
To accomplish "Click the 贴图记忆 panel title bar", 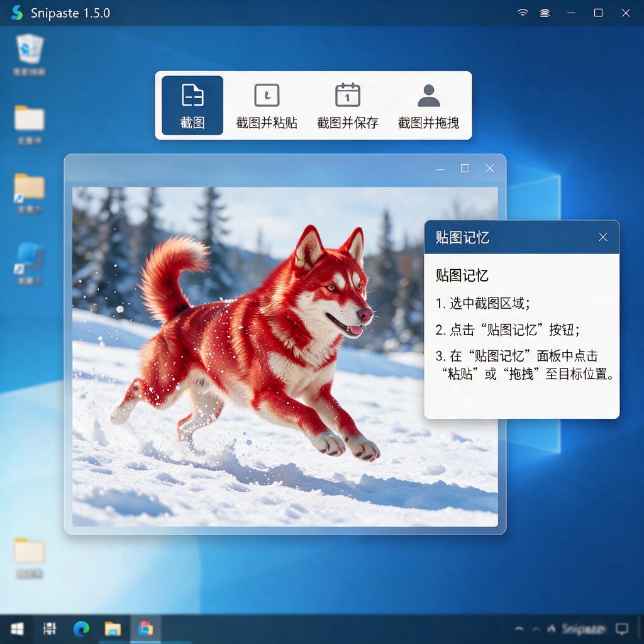I will point(521,237).
